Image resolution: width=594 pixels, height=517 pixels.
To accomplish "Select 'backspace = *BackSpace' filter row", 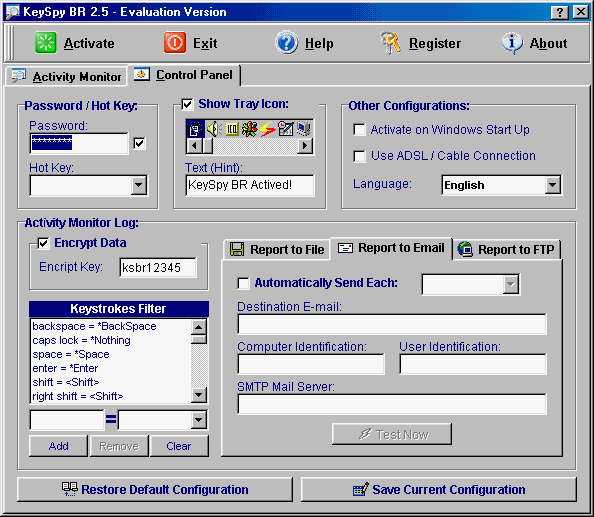I will [x=111, y=326].
